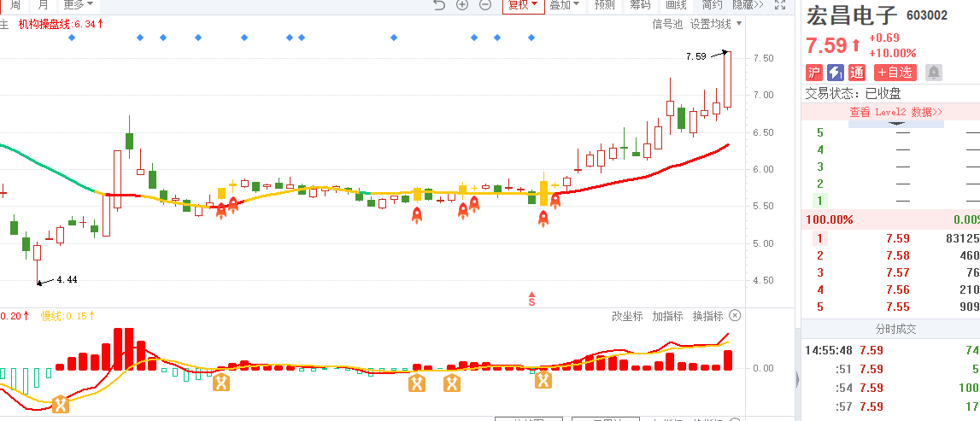Open the 叠加 overlay dropdown
Viewport: 980px width, 421px height.
point(565,5)
